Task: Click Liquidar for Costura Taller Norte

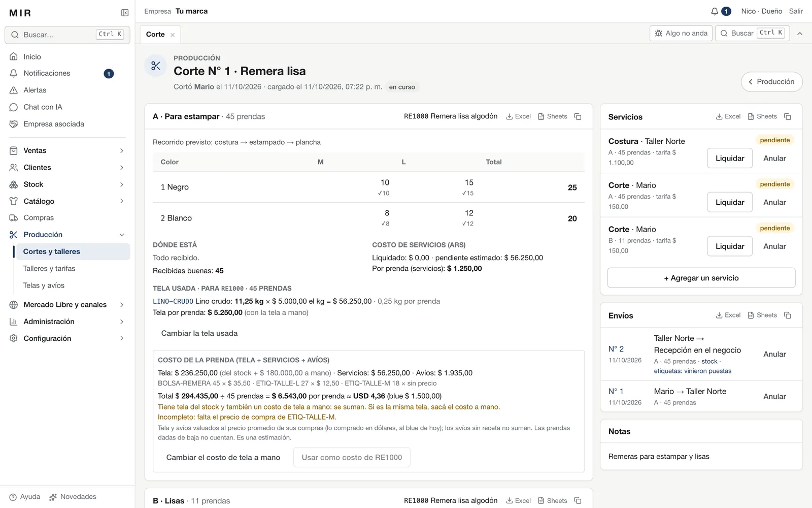Action: [x=730, y=158]
